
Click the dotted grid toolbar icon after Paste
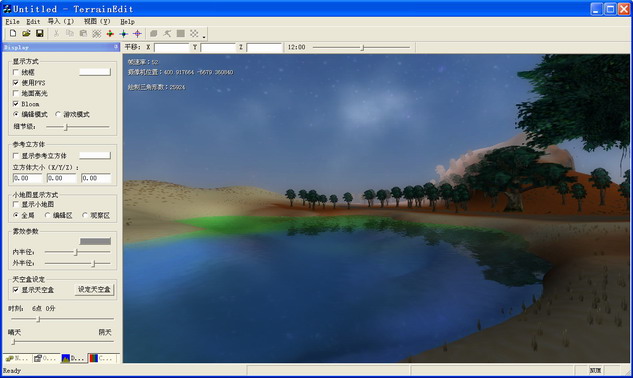pyautogui.click(x=96, y=34)
